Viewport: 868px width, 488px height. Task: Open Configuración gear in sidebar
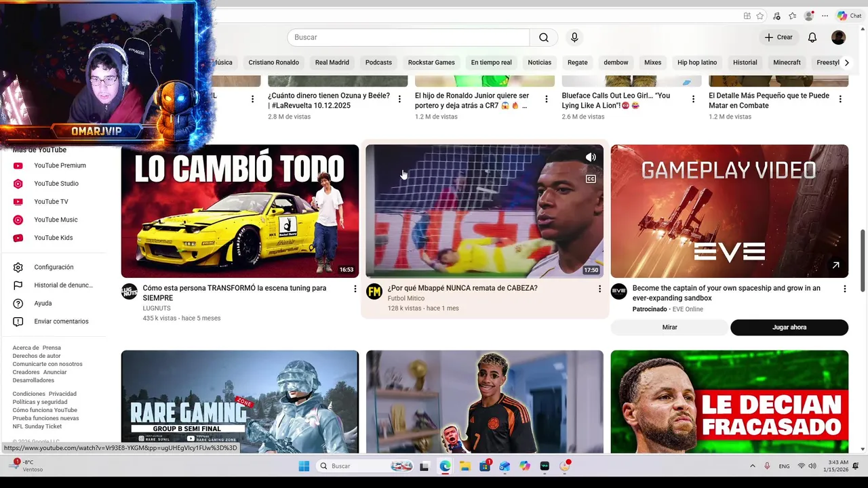18,267
